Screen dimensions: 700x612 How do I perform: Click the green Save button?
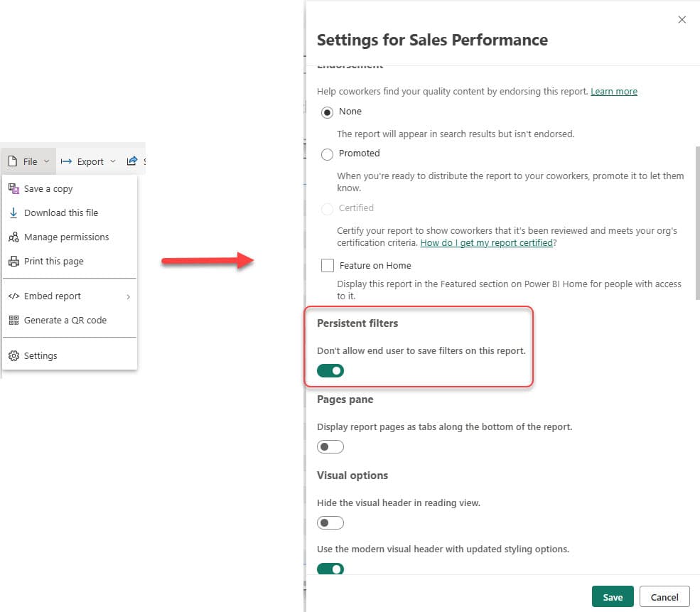613,597
